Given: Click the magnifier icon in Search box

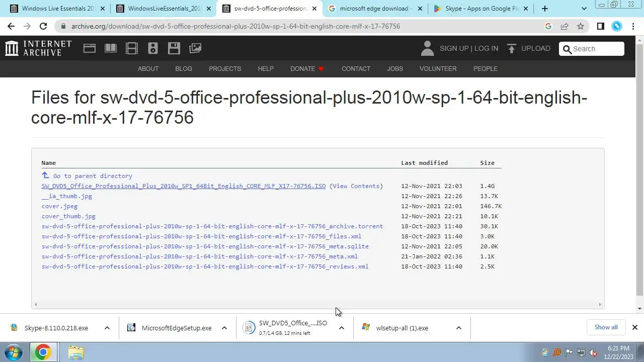Looking at the screenshot, I should [567, 49].
